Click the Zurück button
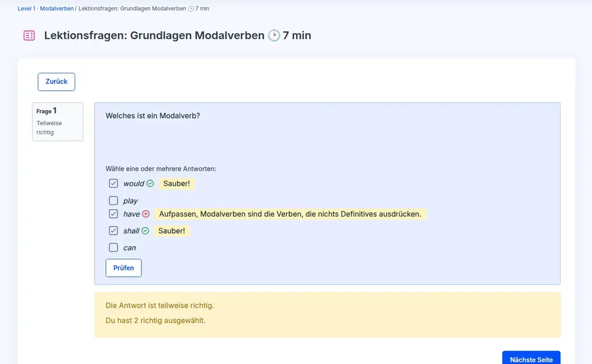 (56, 82)
